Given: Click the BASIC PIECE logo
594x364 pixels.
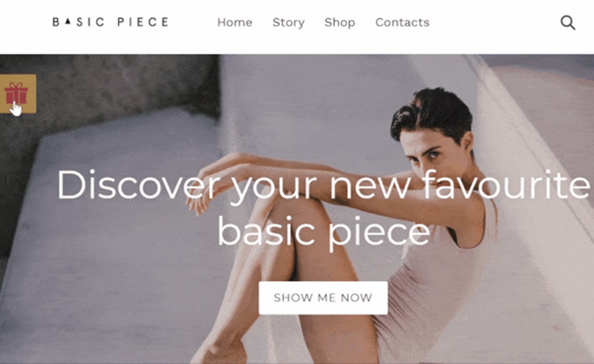Looking at the screenshot, I should (111, 22).
